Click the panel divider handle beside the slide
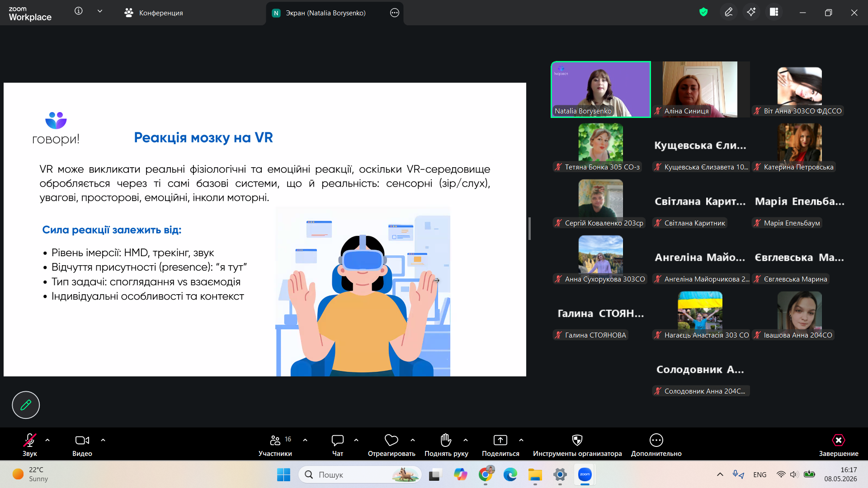This screenshot has height=488, width=868. point(529,229)
